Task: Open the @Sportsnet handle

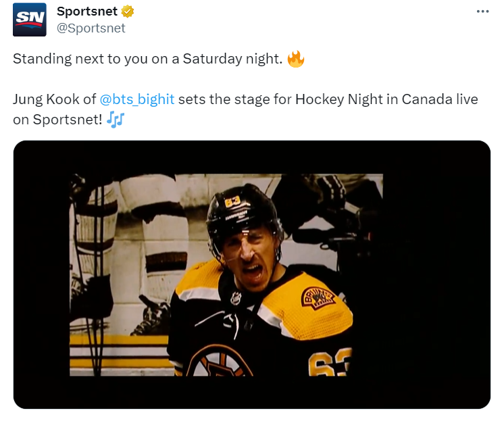Action: pos(91,28)
